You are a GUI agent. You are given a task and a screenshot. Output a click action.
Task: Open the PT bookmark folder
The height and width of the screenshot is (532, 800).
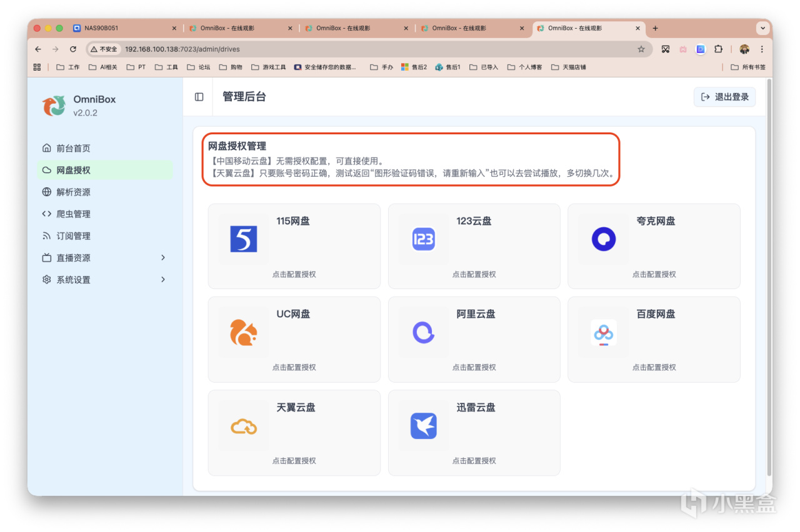point(136,67)
